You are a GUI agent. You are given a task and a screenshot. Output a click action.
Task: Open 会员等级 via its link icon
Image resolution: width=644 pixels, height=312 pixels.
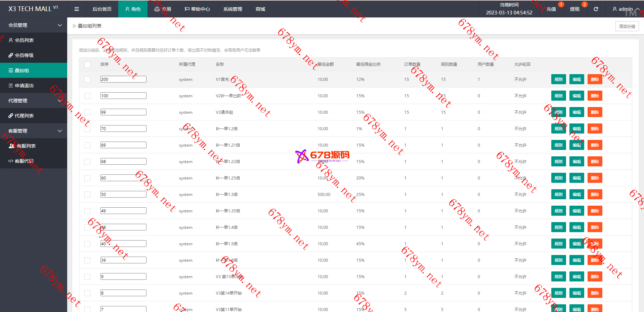pyautogui.click(x=11, y=55)
